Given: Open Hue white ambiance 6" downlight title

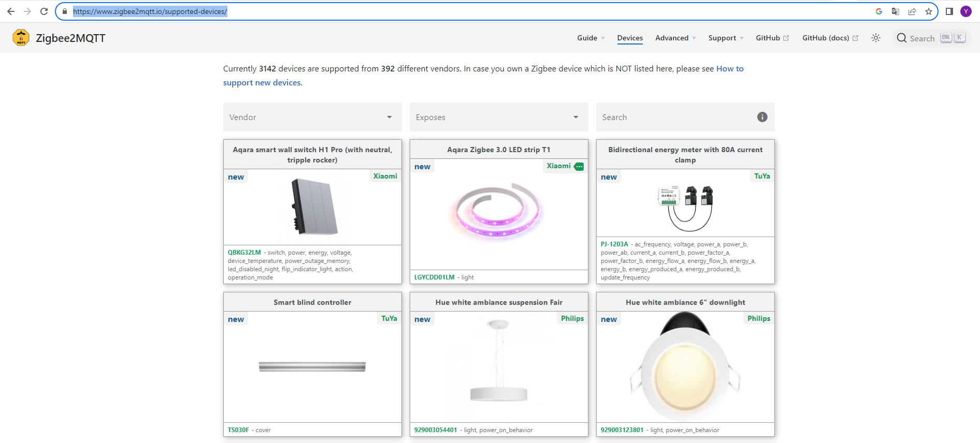Looking at the screenshot, I should coord(685,302).
